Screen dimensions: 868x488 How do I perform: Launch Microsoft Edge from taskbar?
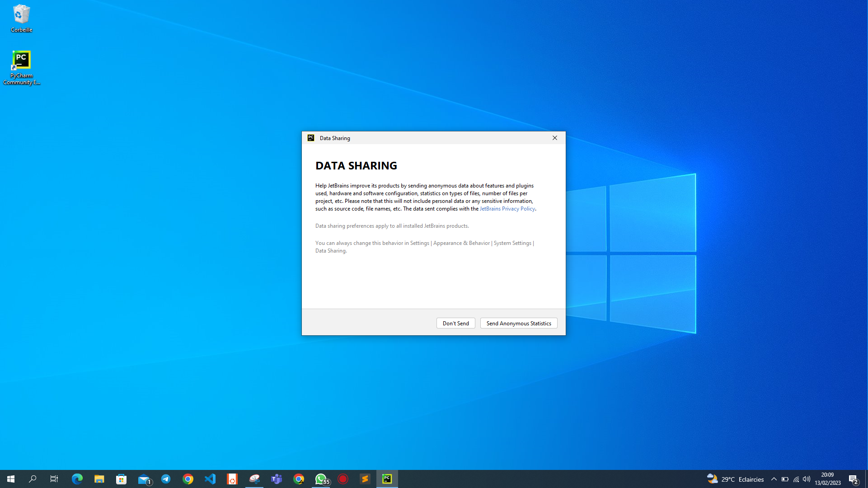[77, 479]
